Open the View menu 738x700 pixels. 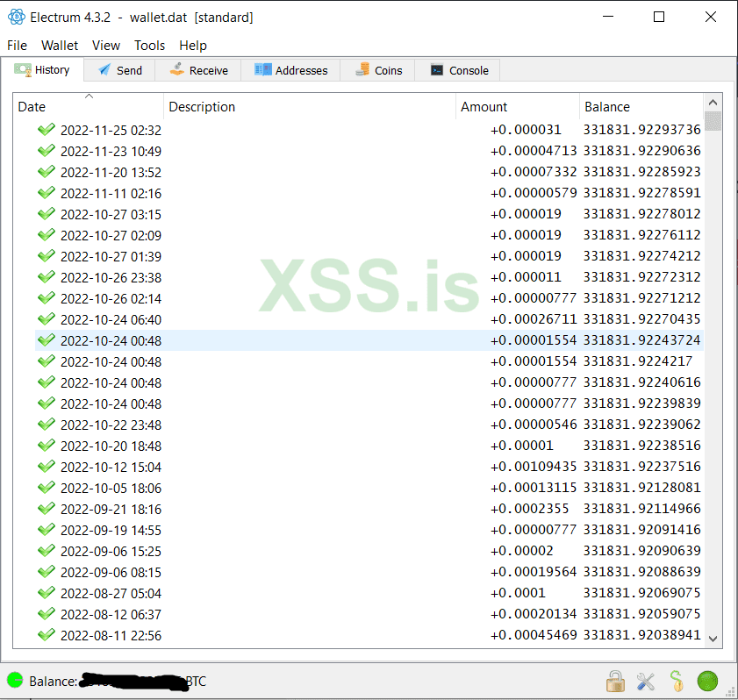click(106, 46)
